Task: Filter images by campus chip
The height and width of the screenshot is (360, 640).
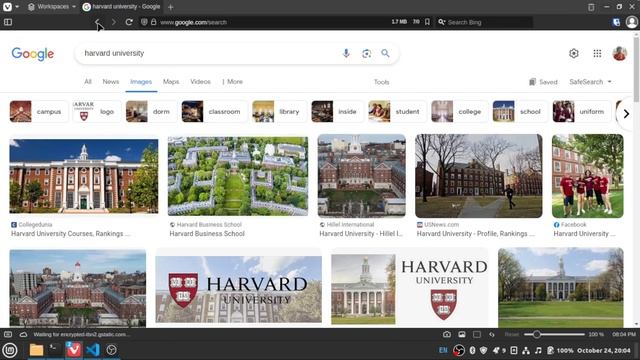Action: 38,111
